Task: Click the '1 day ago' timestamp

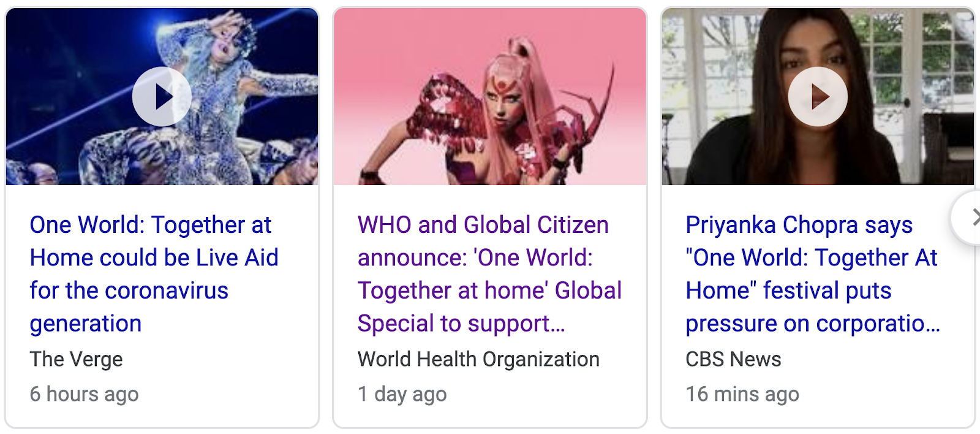Action: coord(402,394)
